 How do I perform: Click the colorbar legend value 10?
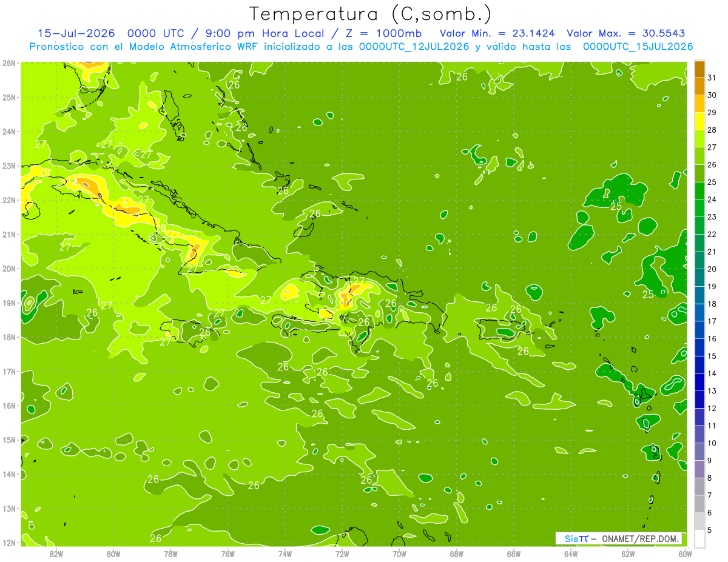point(712,443)
